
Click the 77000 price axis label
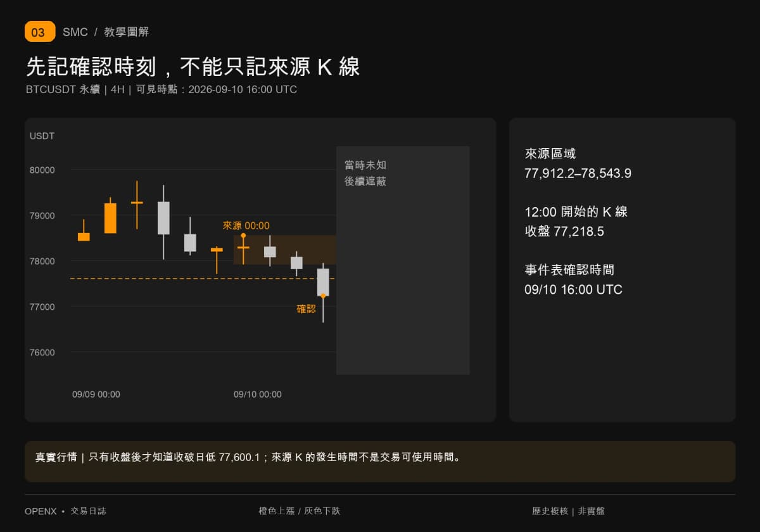point(42,307)
